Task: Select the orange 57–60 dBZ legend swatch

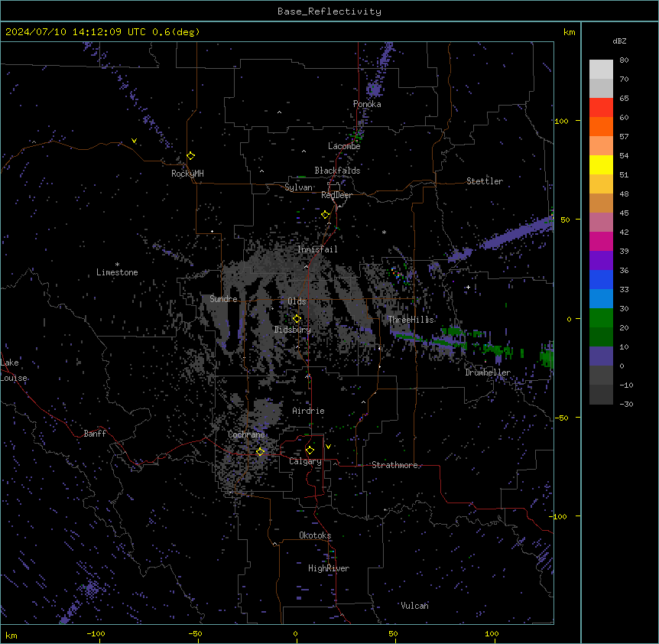Action: (601, 126)
